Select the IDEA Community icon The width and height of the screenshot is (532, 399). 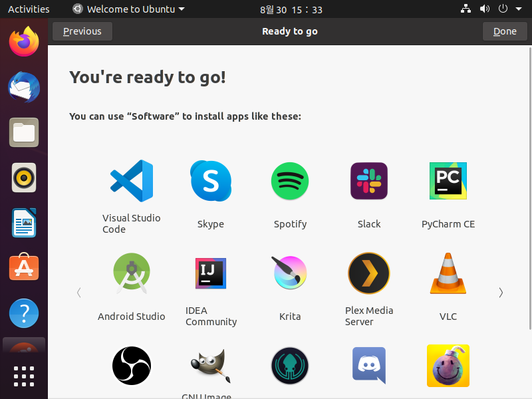[x=211, y=273]
